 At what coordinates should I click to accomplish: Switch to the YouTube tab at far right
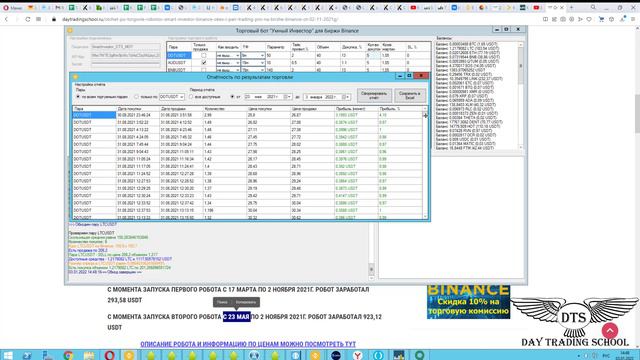pos(536,7)
